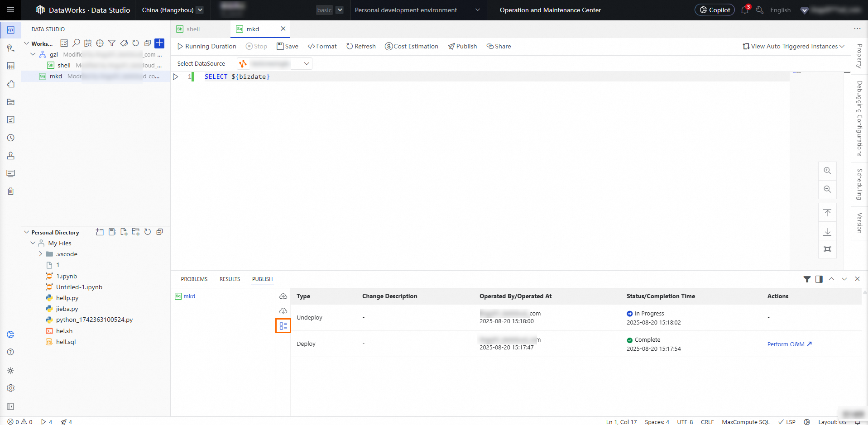Open Operation and Maintenance Center
The height and width of the screenshot is (425, 868).
coord(550,10)
